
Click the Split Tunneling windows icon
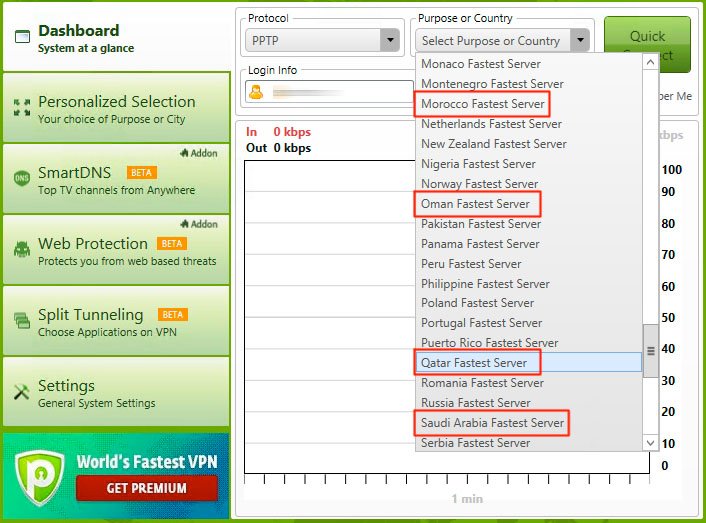[x=22, y=320]
